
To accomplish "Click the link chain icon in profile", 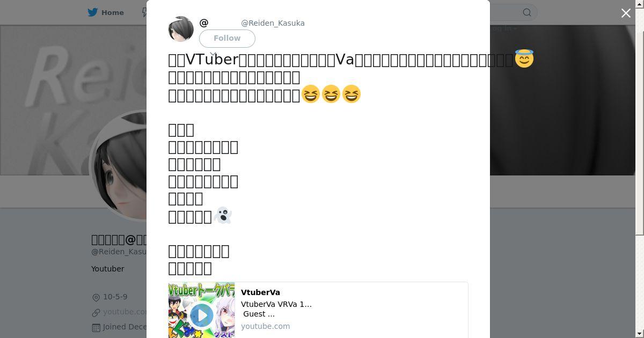I will click(96, 312).
